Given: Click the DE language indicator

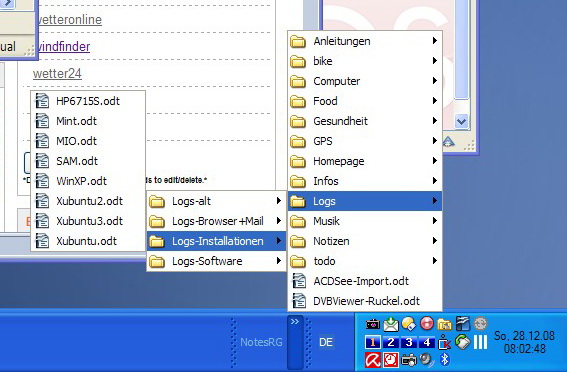Looking at the screenshot, I should (x=326, y=342).
